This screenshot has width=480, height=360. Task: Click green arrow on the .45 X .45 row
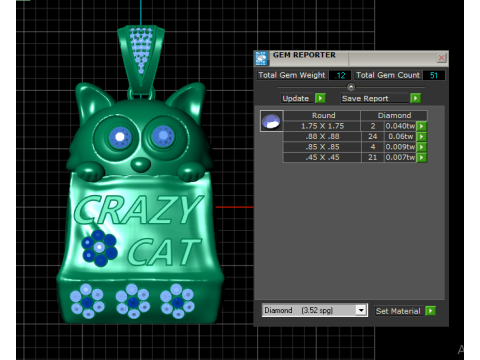pos(422,157)
